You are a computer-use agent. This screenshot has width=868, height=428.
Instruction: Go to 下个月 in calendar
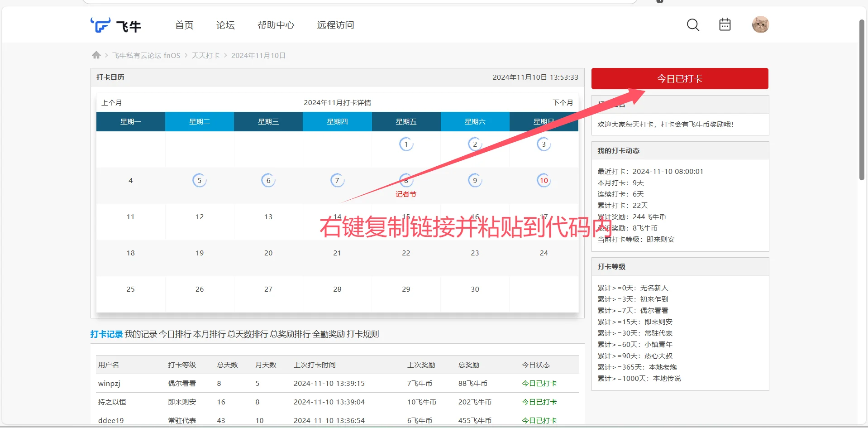click(563, 103)
